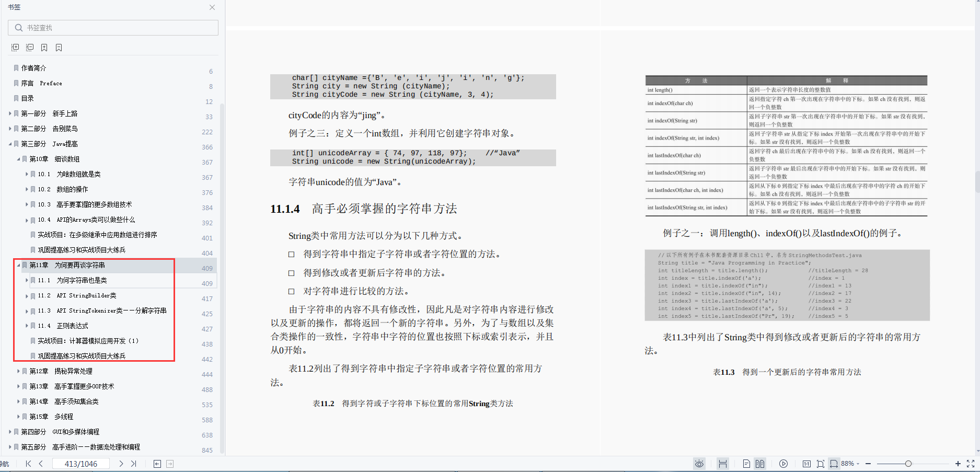Viewport: 980px width, 472px height.
Task: Collapse all bookmarks icon
Action: coord(30,48)
